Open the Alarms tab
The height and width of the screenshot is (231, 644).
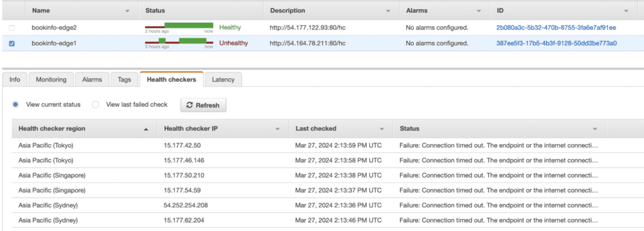[92, 80]
